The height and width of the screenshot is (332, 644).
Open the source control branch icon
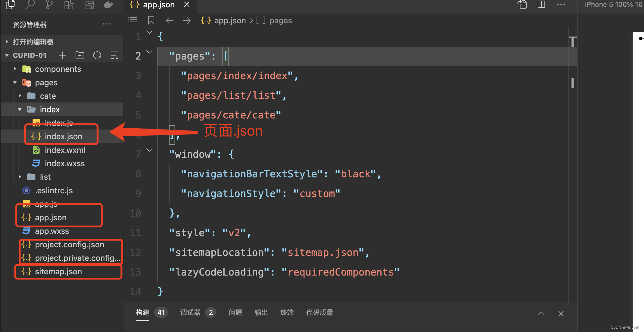coord(49,5)
